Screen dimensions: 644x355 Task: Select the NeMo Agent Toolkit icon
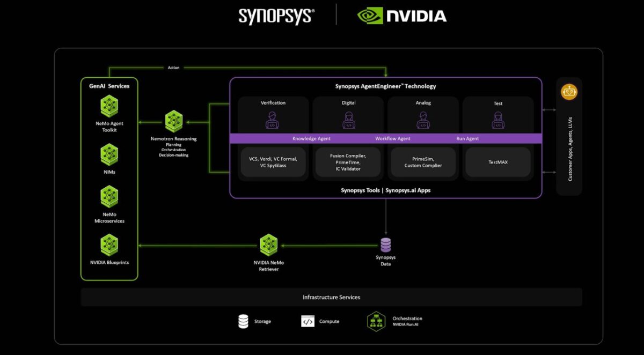109,106
